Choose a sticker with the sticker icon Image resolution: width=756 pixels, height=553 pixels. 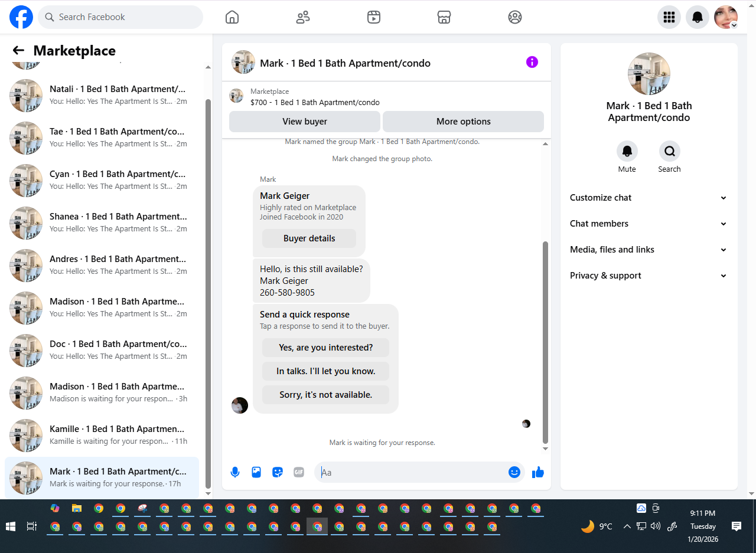coord(278,472)
